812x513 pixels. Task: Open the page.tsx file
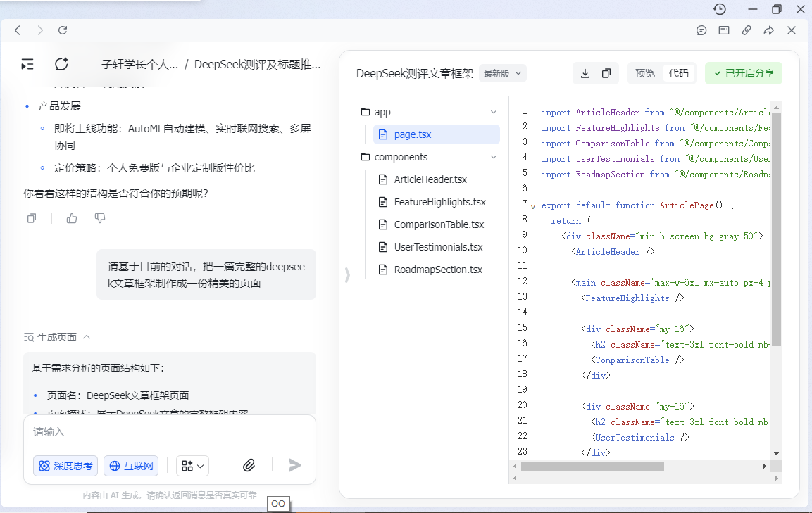(437, 134)
